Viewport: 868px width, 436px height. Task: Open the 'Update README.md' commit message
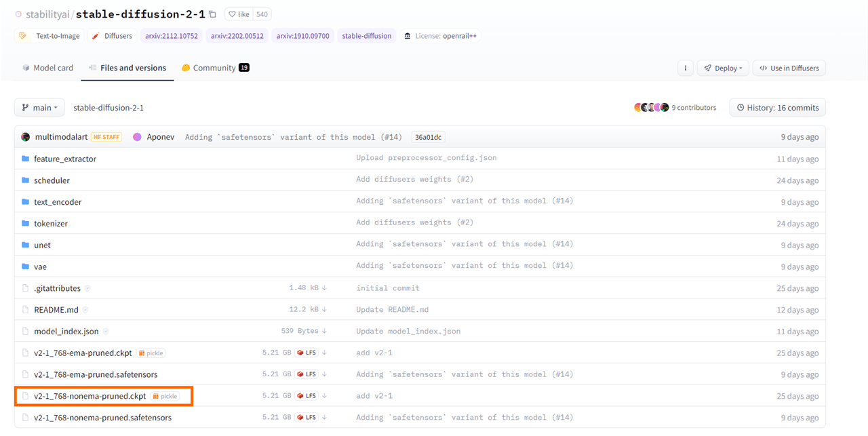(392, 310)
